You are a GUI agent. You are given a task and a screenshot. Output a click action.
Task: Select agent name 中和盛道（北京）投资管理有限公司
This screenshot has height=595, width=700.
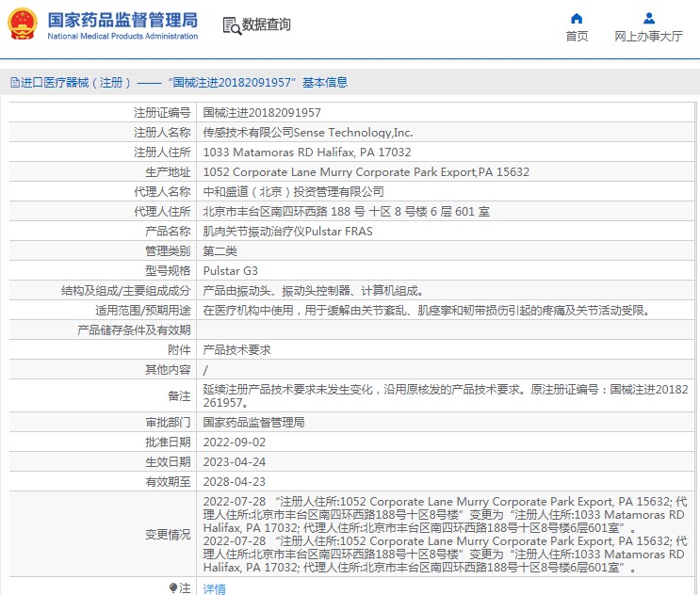point(293,192)
